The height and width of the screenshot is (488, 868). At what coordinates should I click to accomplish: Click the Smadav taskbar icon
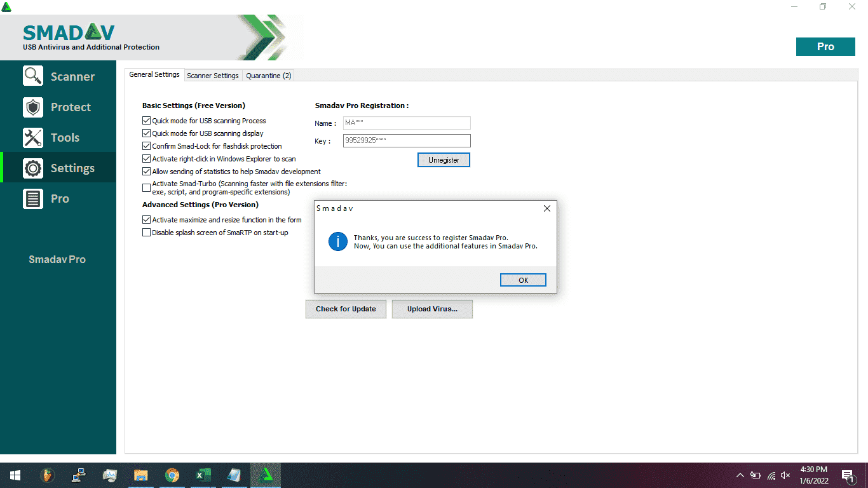pos(266,475)
